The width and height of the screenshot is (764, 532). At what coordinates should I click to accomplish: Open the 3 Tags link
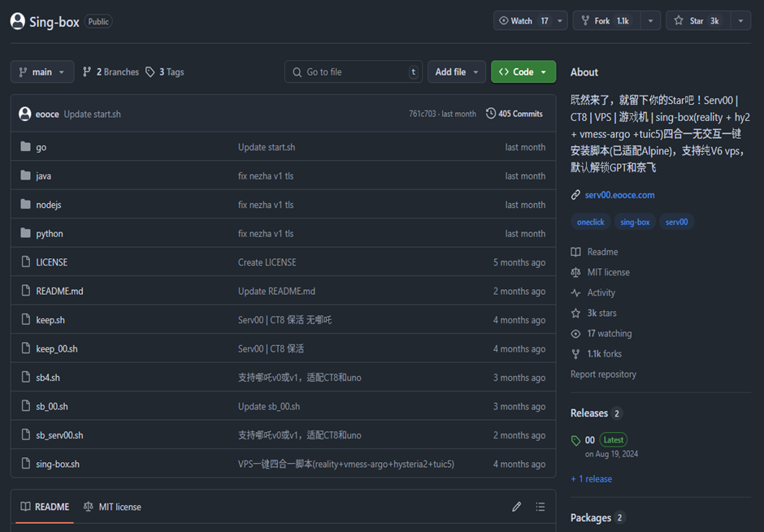point(165,71)
